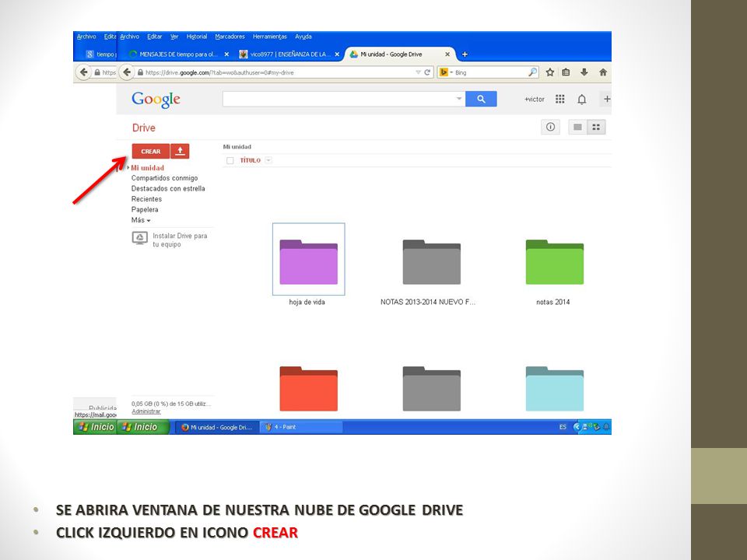Open Papelera in the sidebar
The width and height of the screenshot is (747, 560).
tap(145, 209)
